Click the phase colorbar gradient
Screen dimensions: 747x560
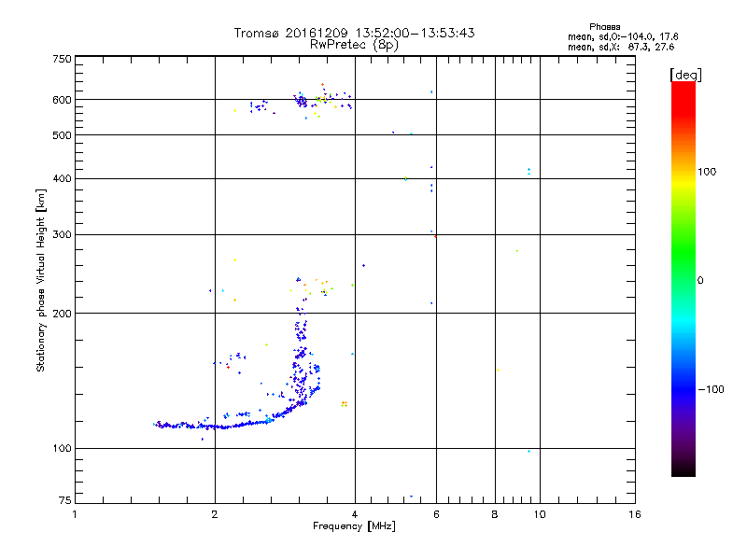tap(684, 279)
